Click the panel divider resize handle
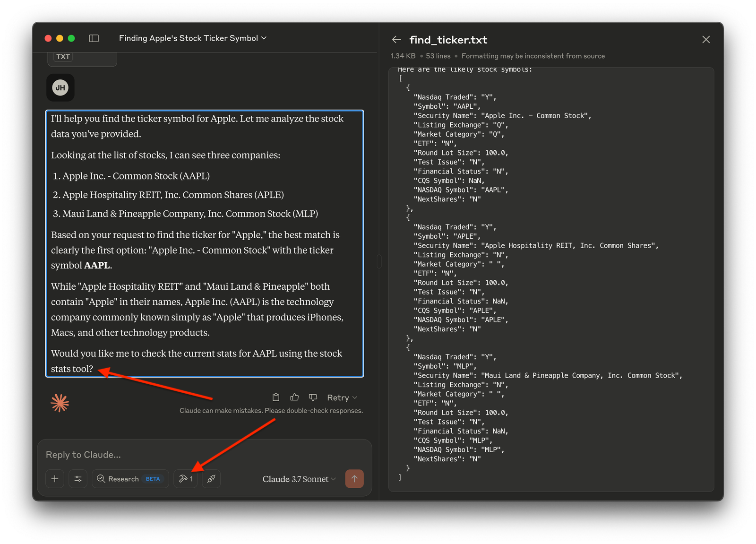The image size is (756, 544). pos(379,261)
